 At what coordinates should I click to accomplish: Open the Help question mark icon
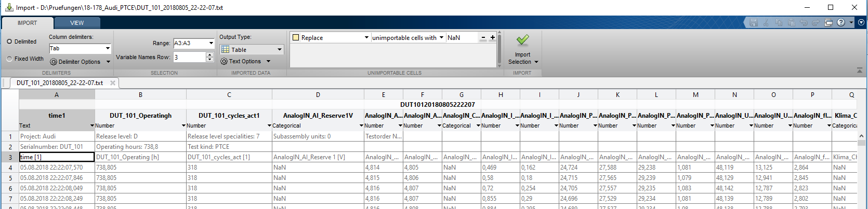coord(841,23)
